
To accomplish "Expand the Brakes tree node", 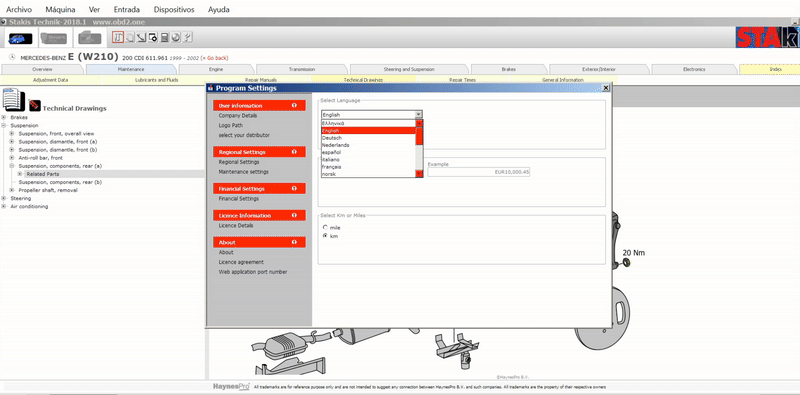I will coord(4,117).
